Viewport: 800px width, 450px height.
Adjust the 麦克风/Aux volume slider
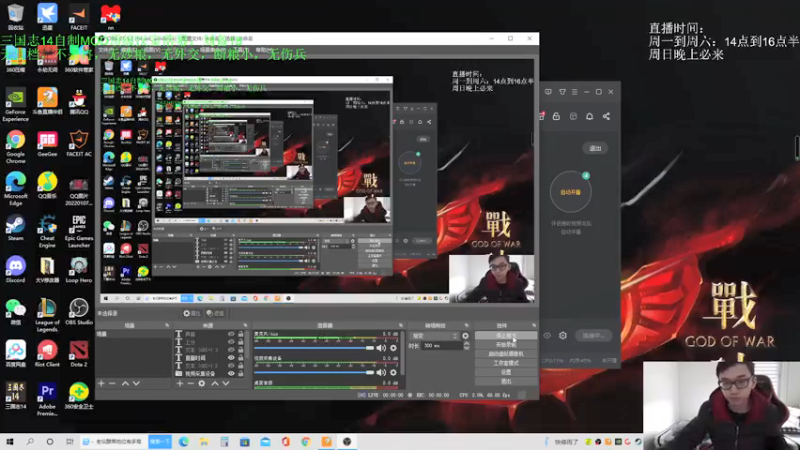314,348
